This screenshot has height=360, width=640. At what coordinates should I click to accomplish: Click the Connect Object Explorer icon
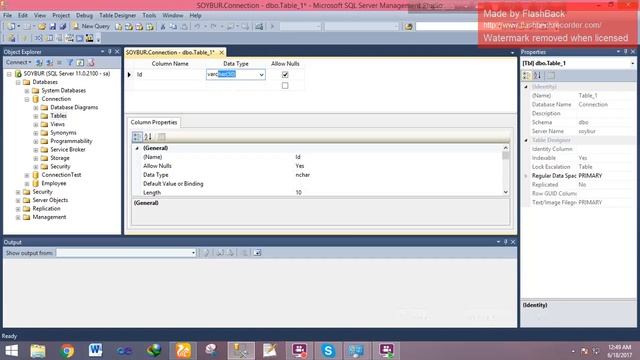point(39,62)
